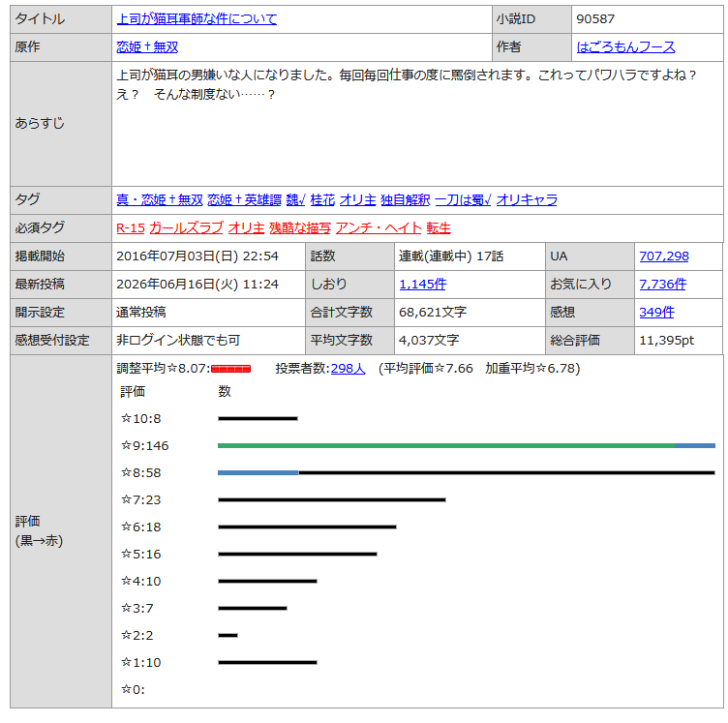Open author link はごろもんフース

(x=625, y=46)
